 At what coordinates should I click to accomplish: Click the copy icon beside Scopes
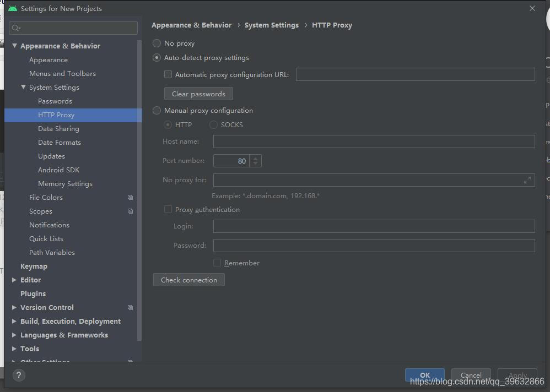point(131,211)
